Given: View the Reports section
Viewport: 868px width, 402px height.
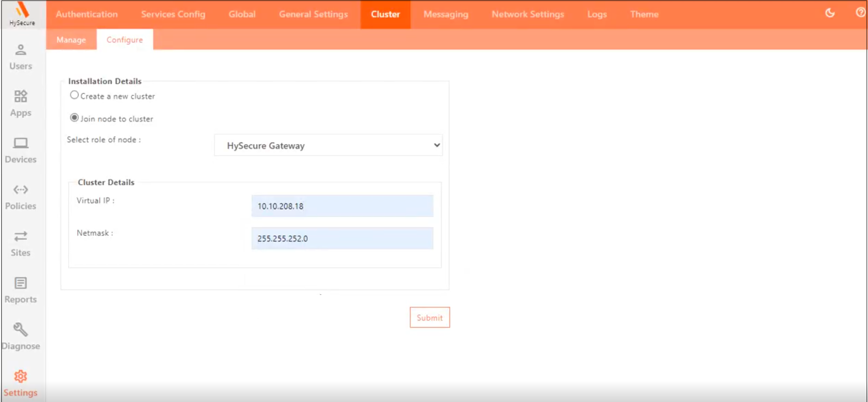Looking at the screenshot, I should click(21, 283).
